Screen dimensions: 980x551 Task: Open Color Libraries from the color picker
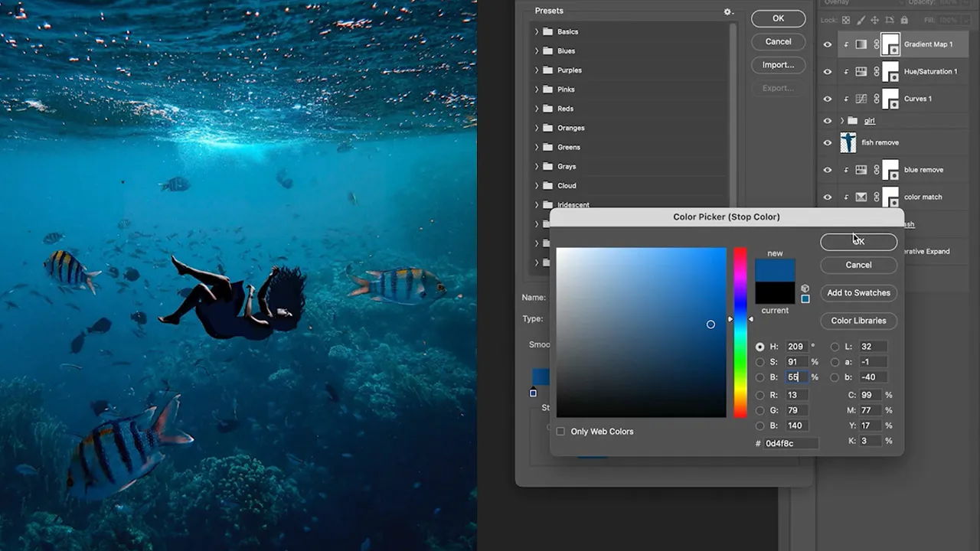tap(858, 321)
